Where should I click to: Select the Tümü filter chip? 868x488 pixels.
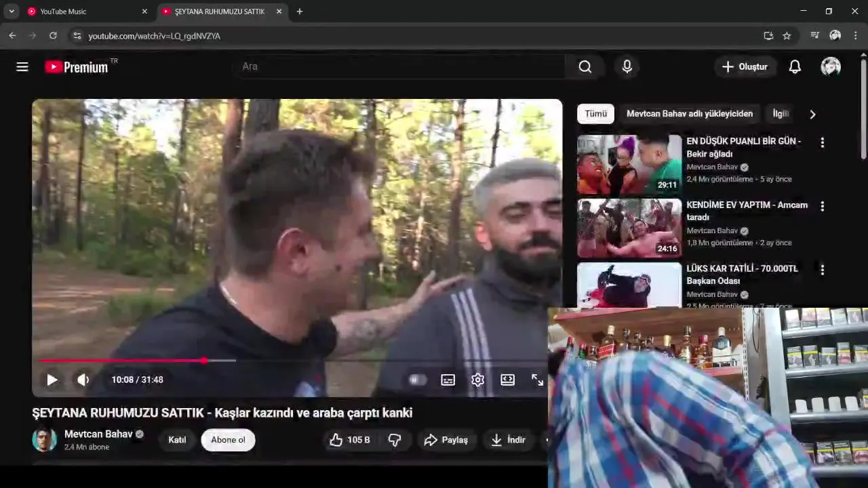(x=595, y=114)
